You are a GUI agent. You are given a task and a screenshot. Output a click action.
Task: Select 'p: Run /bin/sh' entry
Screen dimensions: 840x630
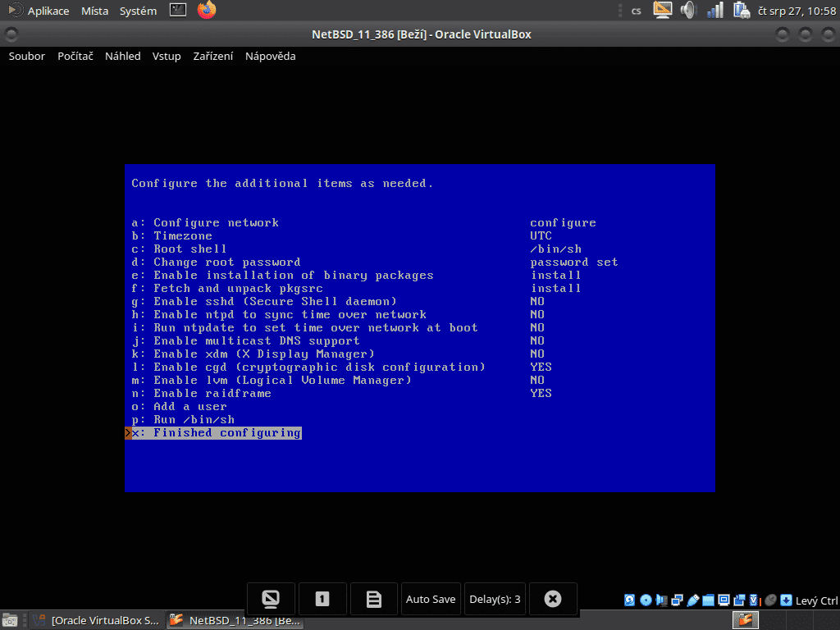[x=183, y=420]
